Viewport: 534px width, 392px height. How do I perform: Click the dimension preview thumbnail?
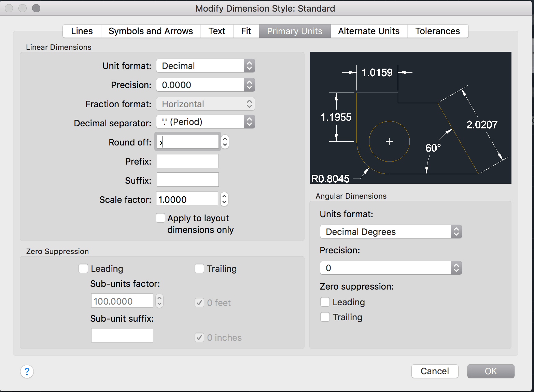tap(410, 118)
